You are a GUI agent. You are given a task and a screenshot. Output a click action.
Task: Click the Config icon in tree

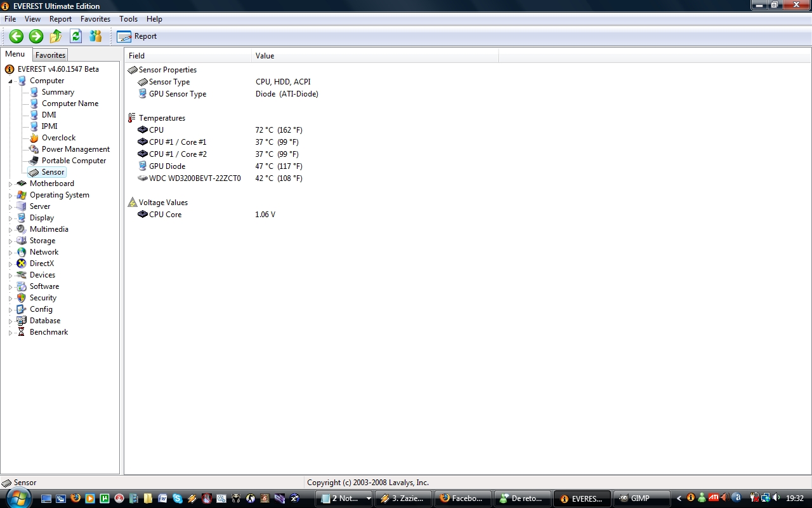point(22,309)
